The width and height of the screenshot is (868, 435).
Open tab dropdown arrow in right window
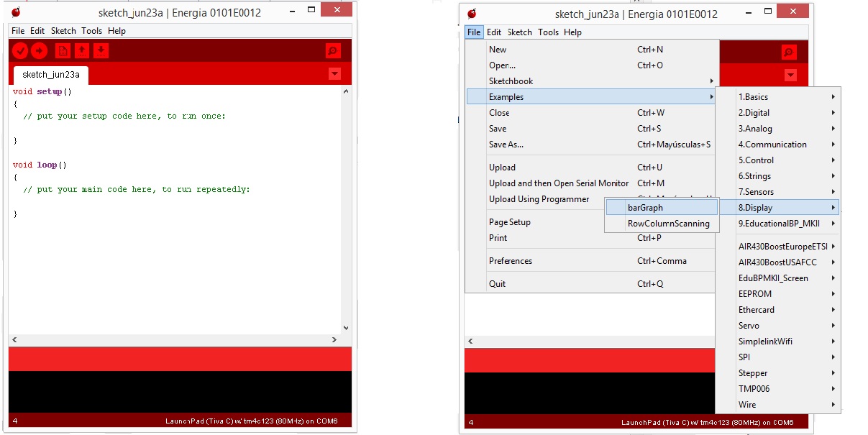[x=791, y=75]
